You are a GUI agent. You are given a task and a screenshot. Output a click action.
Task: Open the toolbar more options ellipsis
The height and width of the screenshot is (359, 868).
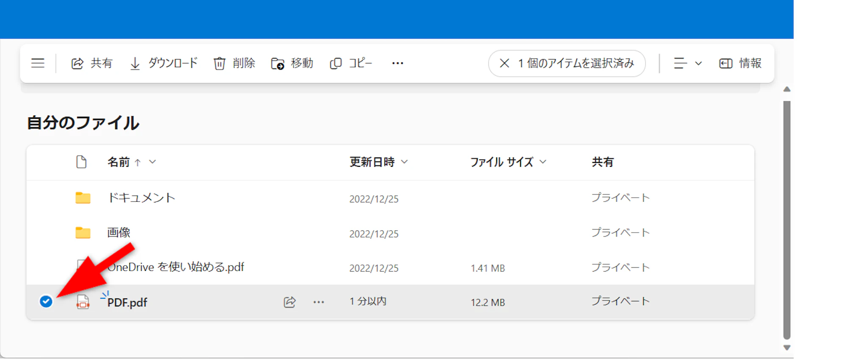[x=397, y=63]
